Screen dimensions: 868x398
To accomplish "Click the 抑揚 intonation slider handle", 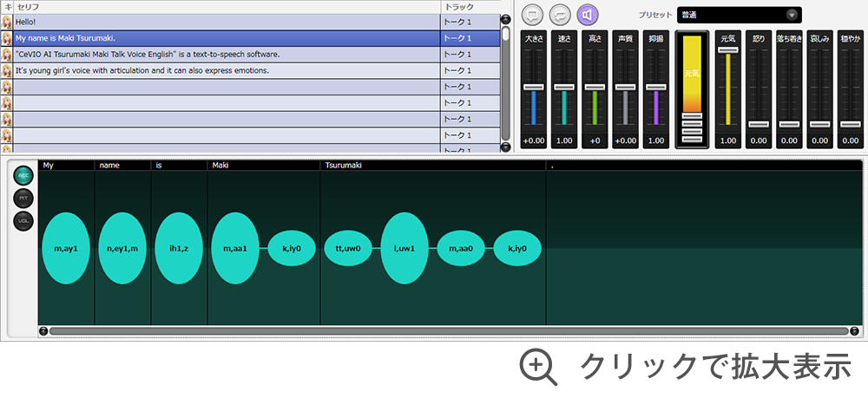I will coord(656,88).
